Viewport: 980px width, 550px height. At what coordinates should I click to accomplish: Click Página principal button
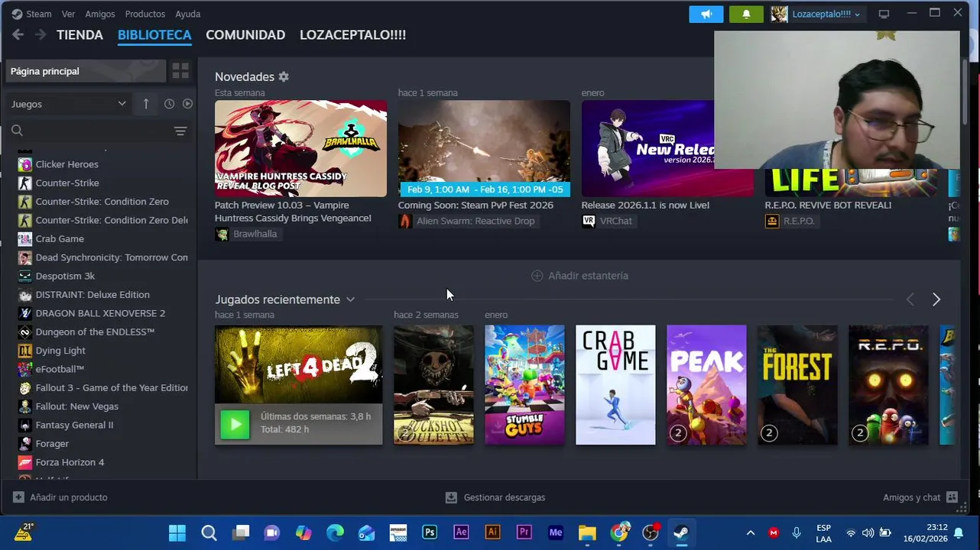[x=85, y=71]
